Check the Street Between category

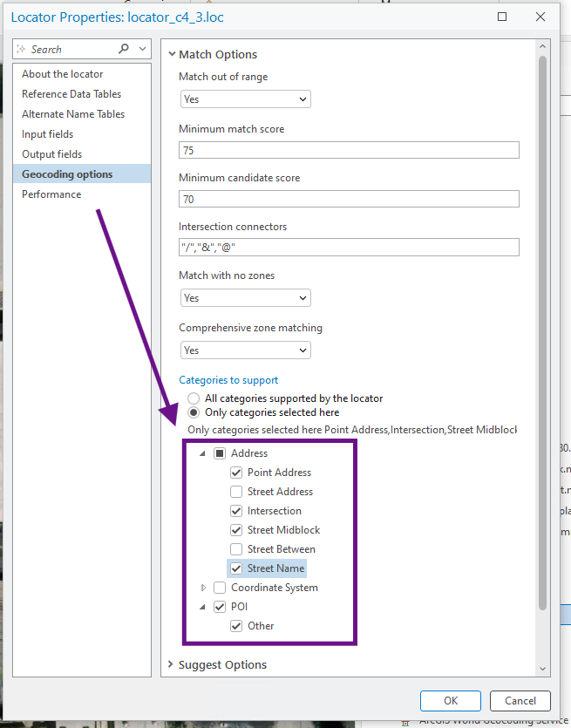click(x=236, y=549)
